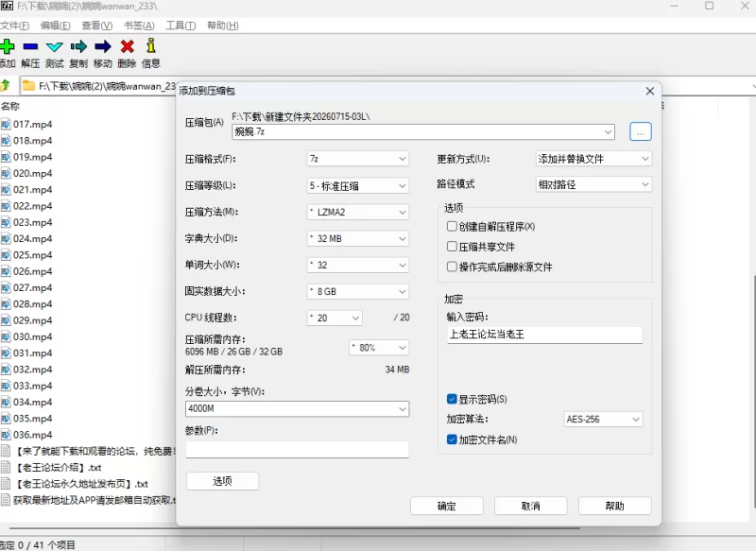Enable 创建自解压程序 checkbox

(x=452, y=226)
